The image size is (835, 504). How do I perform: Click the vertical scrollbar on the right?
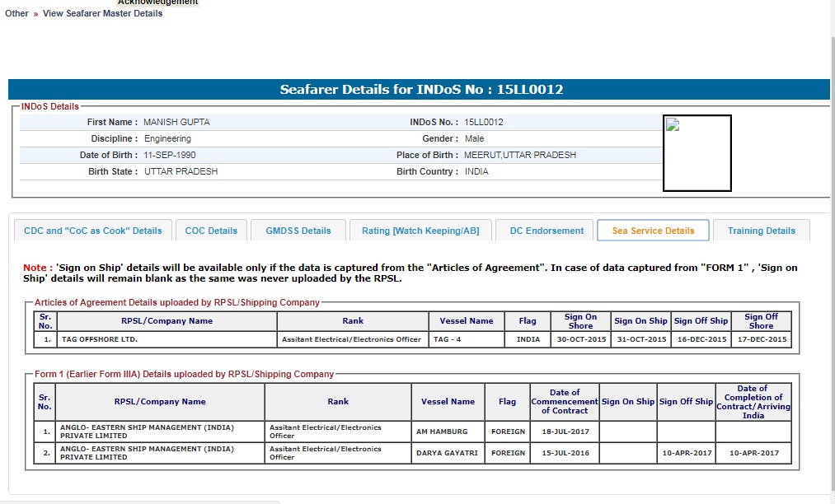(x=829, y=247)
